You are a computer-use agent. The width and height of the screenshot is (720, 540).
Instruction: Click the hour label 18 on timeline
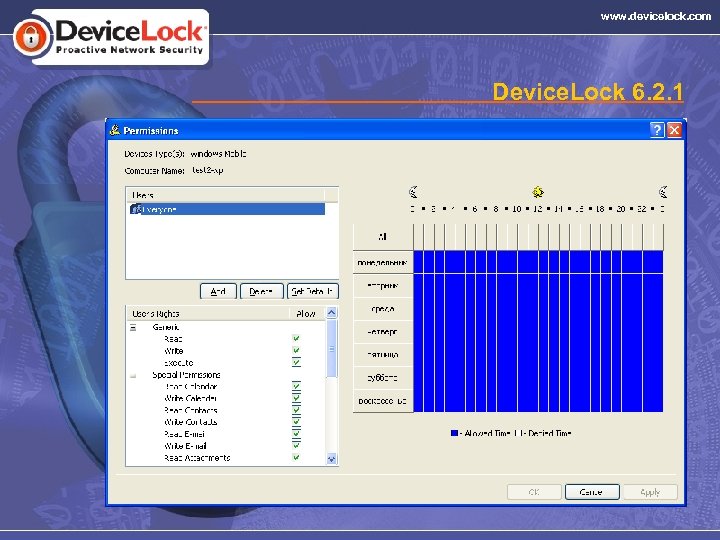point(600,209)
